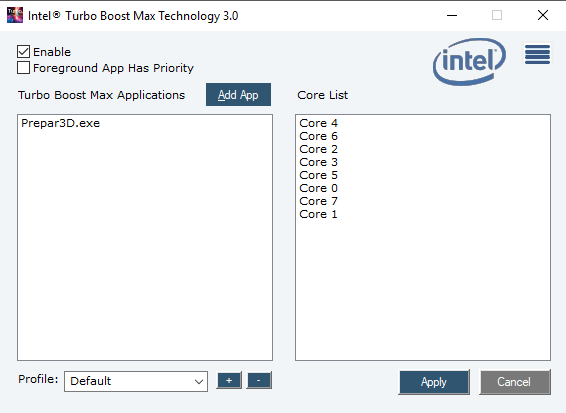Add a new profile with plus button
Image resolution: width=566 pixels, height=413 pixels.
[x=229, y=381]
